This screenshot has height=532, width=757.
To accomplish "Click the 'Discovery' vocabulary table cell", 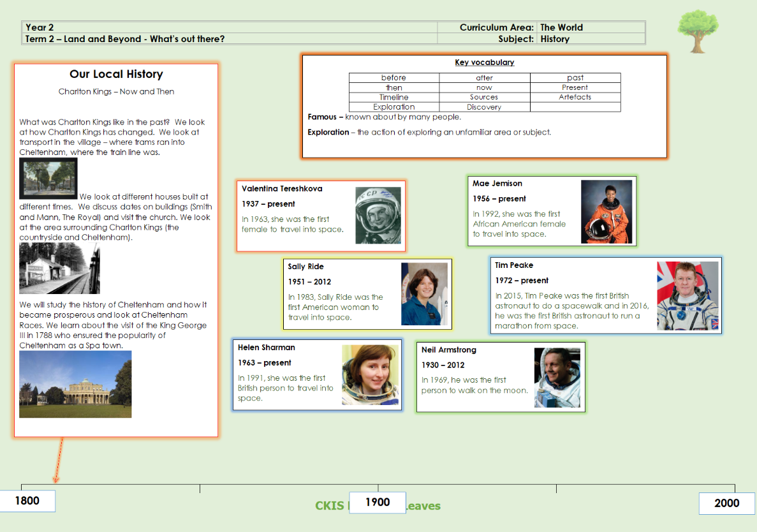I will click(x=484, y=107).
